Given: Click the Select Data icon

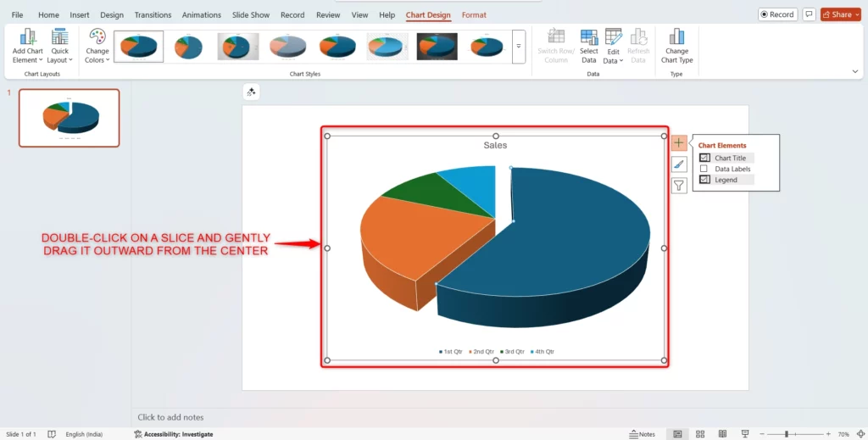Looking at the screenshot, I should [589, 45].
